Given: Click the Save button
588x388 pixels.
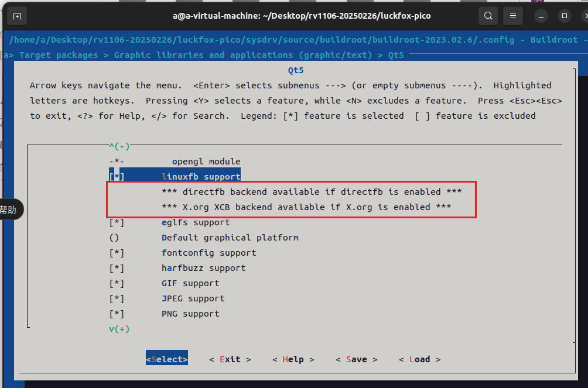Looking at the screenshot, I should tap(356, 359).
